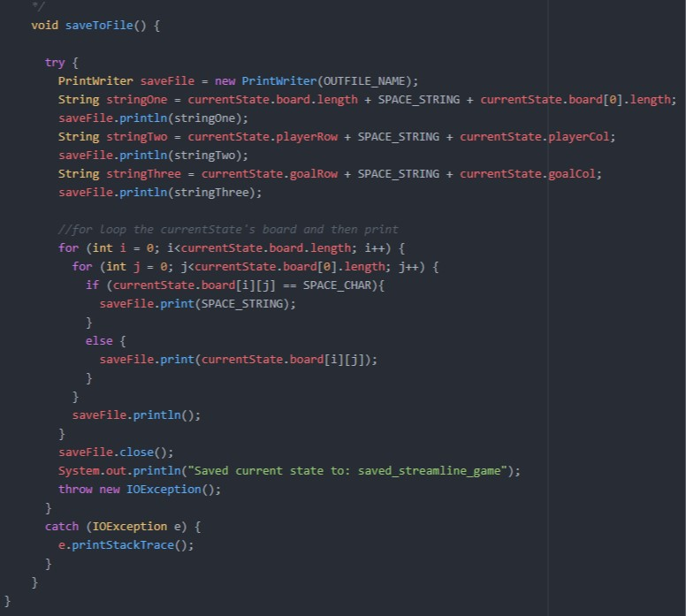Click SPACE_CHAR in the if condition
The image size is (686, 616).
coord(338,285)
